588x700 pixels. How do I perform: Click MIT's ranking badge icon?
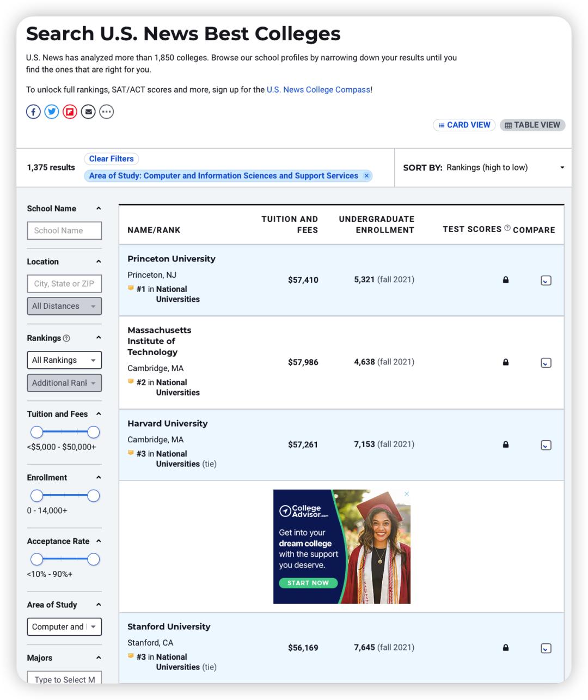coord(131,381)
